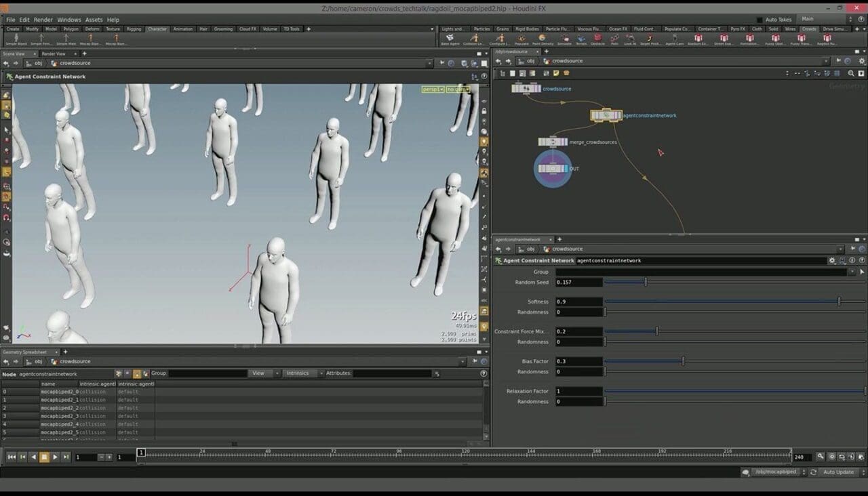Click the Street Example shelf tool
The image size is (868, 496).
point(724,39)
